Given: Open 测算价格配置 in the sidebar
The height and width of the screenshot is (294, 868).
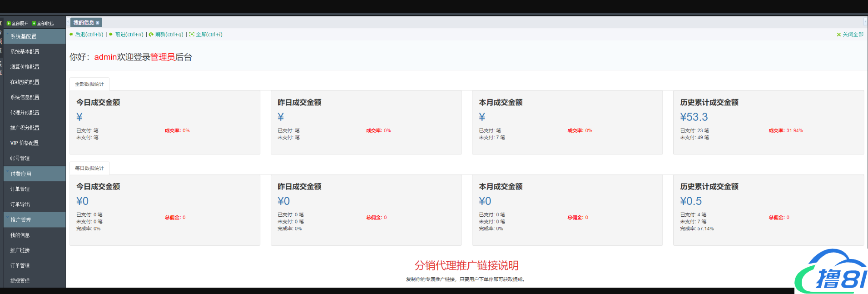Looking at the screenshot, I should pyautogui.click(x=25, y=67).
